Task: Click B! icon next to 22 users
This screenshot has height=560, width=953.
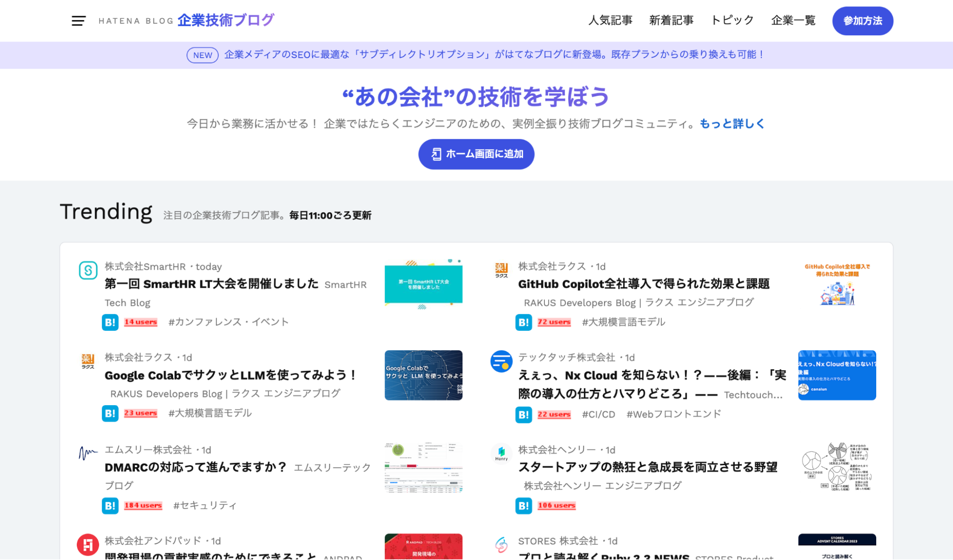Action: coord(523,415)
